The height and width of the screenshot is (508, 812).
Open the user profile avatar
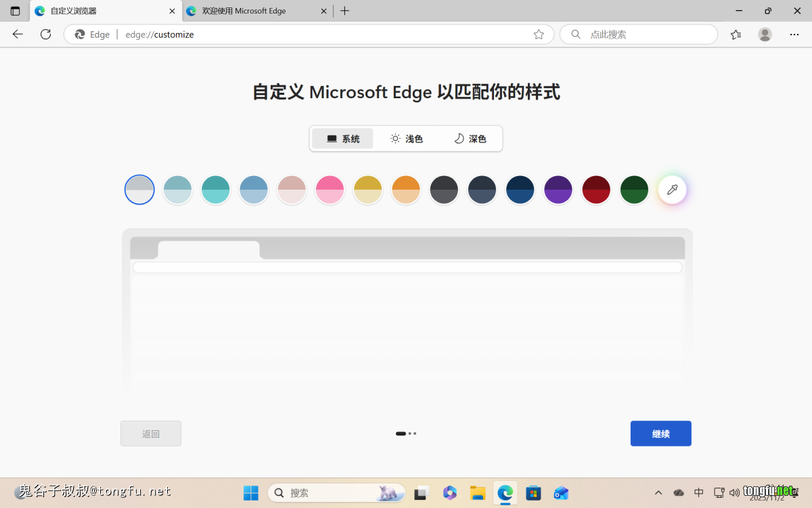click(765, 35)
